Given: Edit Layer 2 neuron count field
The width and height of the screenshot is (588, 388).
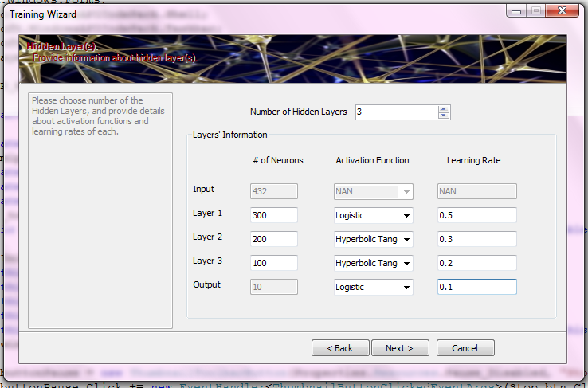Looking at the screenshot, I should (274, 239).
